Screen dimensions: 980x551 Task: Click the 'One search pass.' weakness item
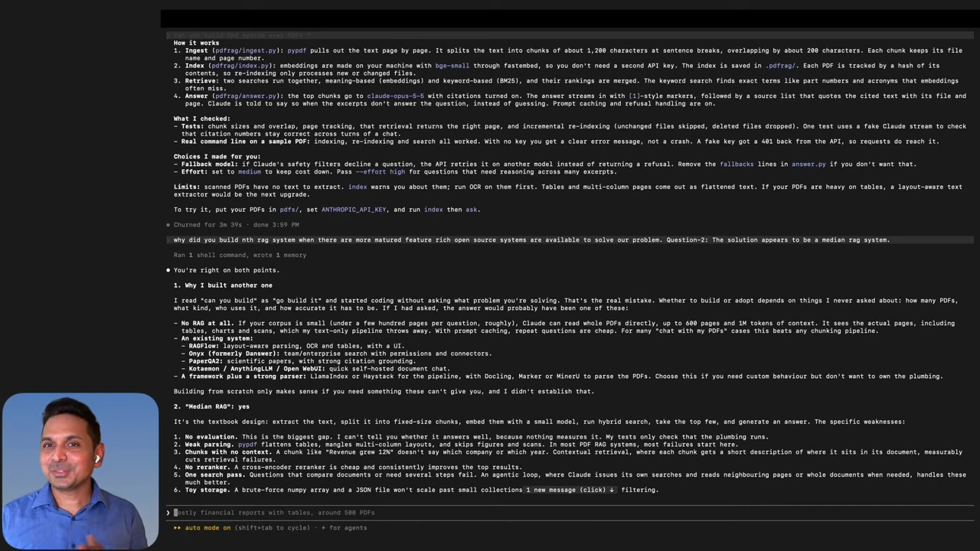click(x=215, y=475)
